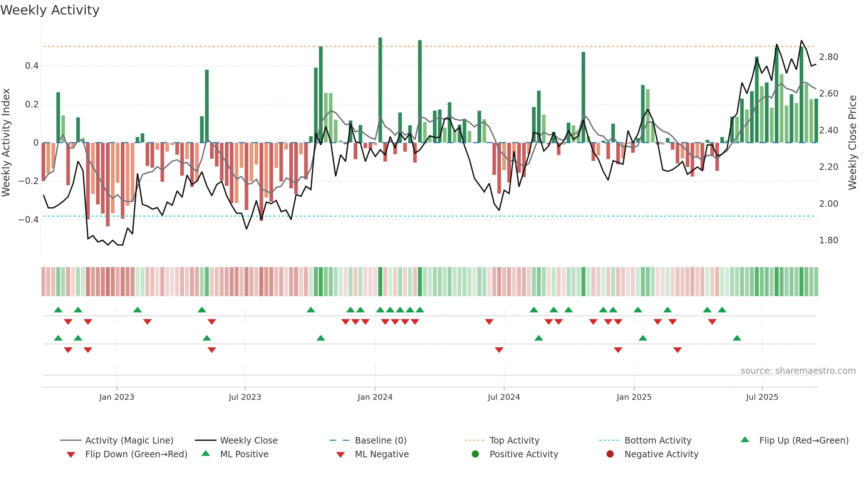This screenshot has height=488, width=868.
Task: Click the Weekly Activity chart title
Action: click(50, 10)
